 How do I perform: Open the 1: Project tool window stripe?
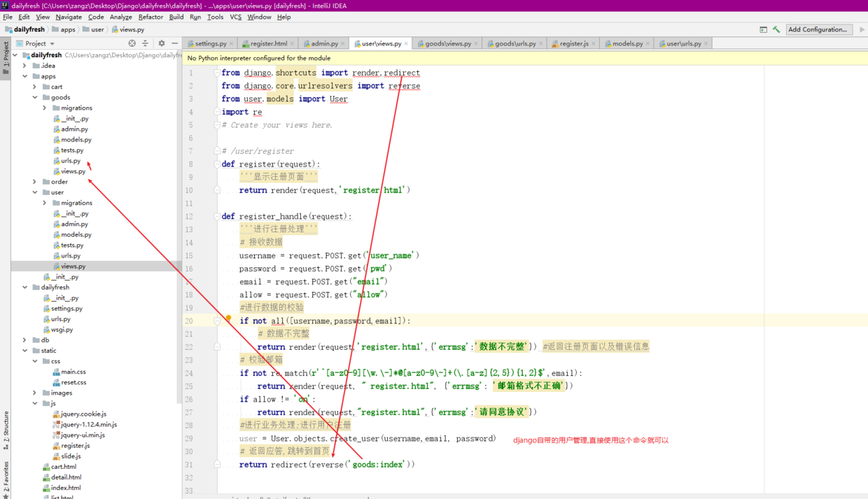click(6, 59)
